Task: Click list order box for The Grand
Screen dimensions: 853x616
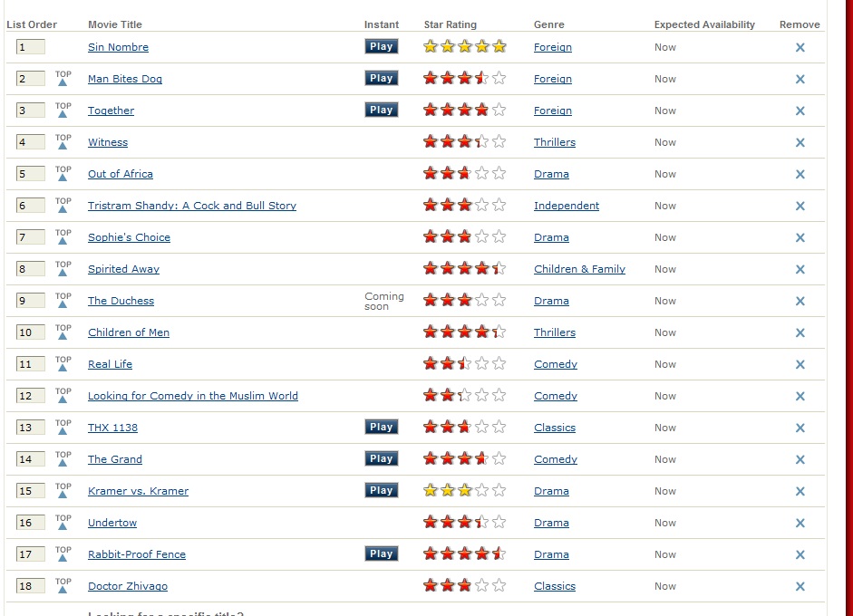Action: (30, 459)
